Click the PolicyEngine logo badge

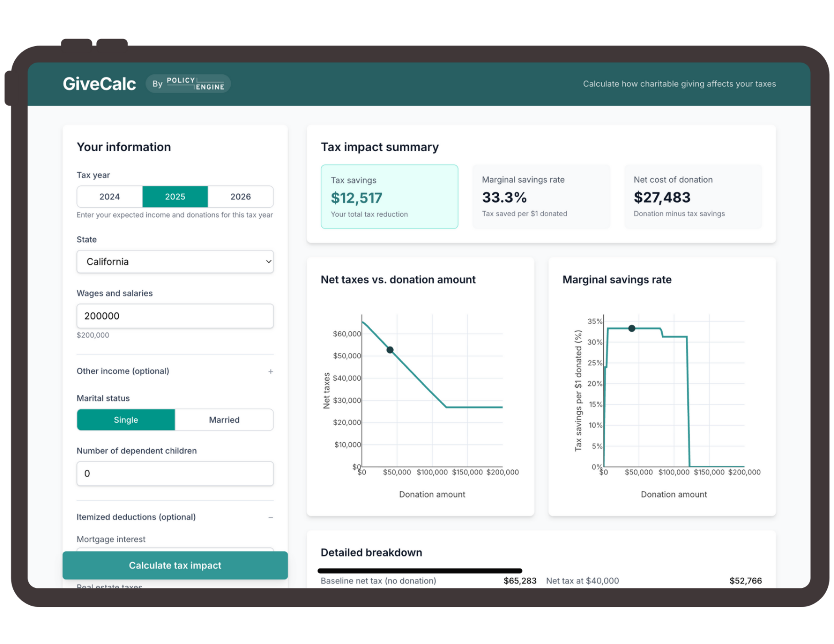pos(188,84)
